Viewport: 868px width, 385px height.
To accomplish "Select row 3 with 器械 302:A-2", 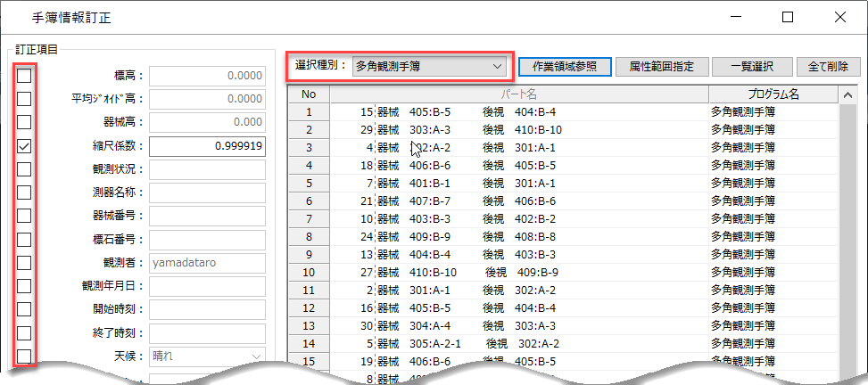I will coord(517,147).
